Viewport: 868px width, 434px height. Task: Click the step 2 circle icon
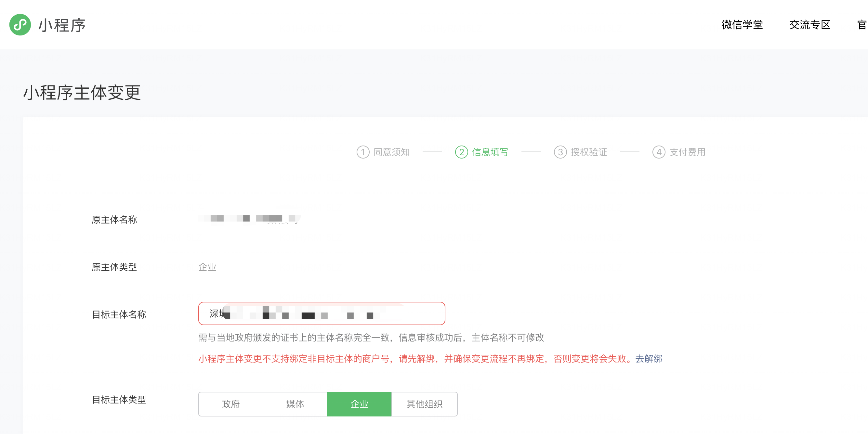pos(461,152)
